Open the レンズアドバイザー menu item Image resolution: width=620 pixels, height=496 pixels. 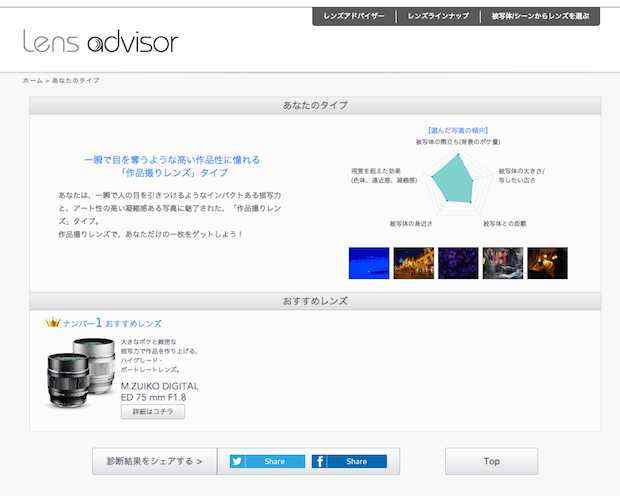tap(354, 17)
